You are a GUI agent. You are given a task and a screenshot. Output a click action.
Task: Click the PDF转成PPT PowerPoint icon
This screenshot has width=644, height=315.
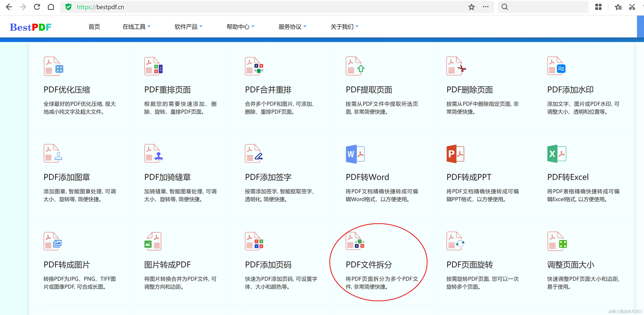(455, 154)
